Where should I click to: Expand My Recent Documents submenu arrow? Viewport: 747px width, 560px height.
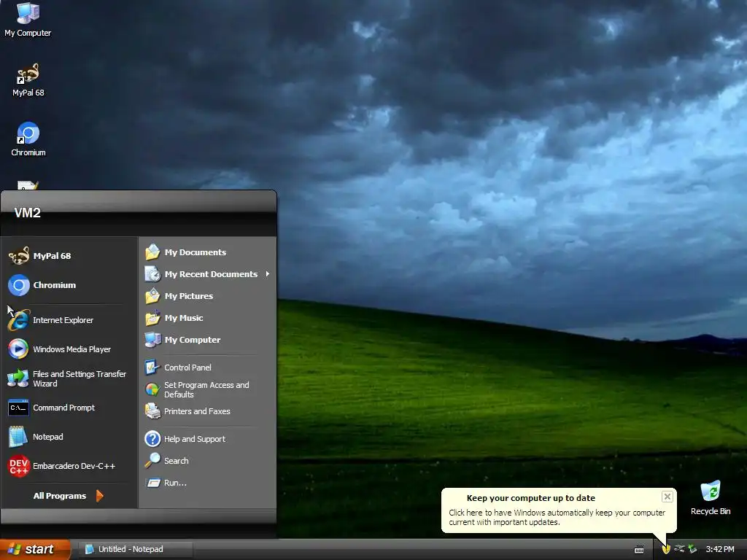[x=268, y=274]
